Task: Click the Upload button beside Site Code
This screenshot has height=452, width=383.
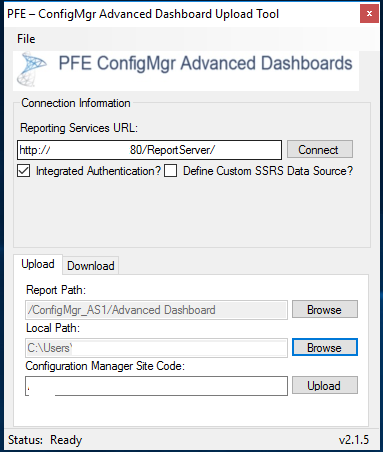Action: [x=325, y=385]
